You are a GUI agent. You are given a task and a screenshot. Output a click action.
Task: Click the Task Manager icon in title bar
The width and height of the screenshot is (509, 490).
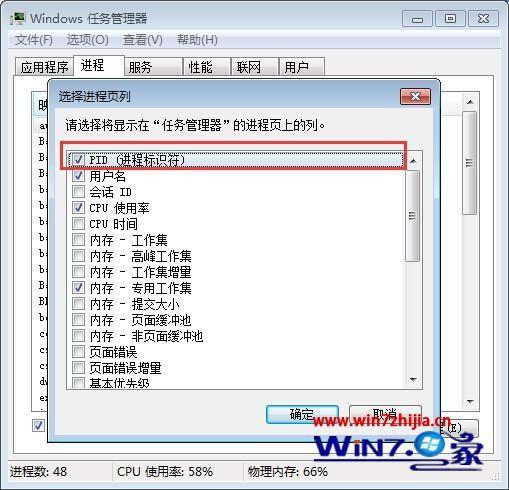coord(17,19)
